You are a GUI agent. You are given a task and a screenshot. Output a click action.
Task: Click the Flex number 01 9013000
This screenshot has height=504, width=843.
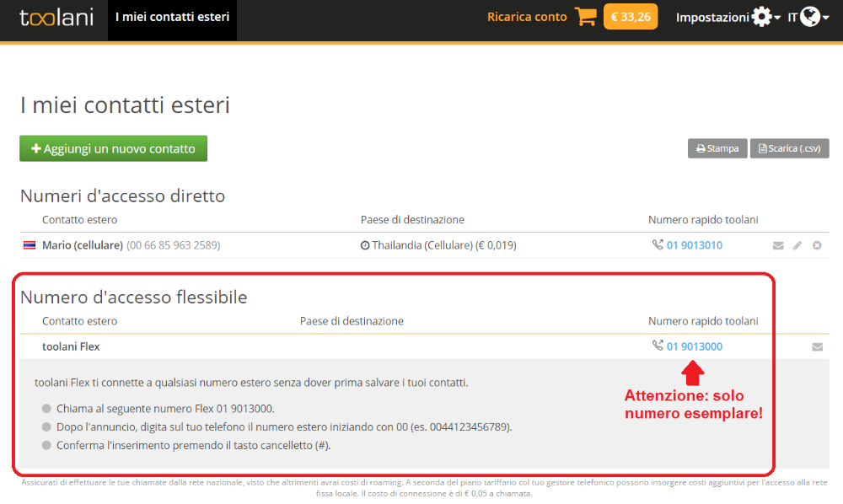(694, 346)
